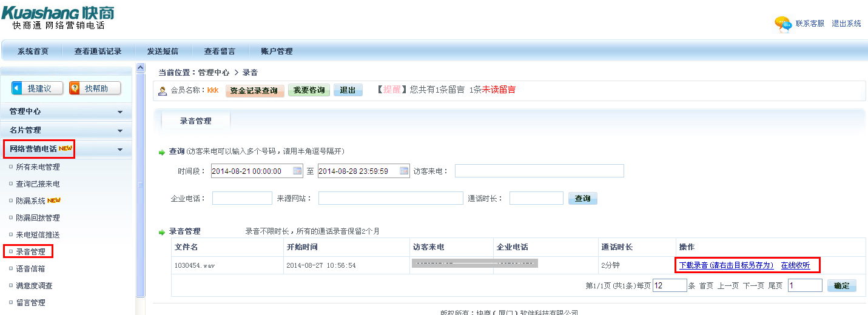Viewport: 868px width, 315px height.
Task: Click the start date calendar icon
Action: coord(297,171)
